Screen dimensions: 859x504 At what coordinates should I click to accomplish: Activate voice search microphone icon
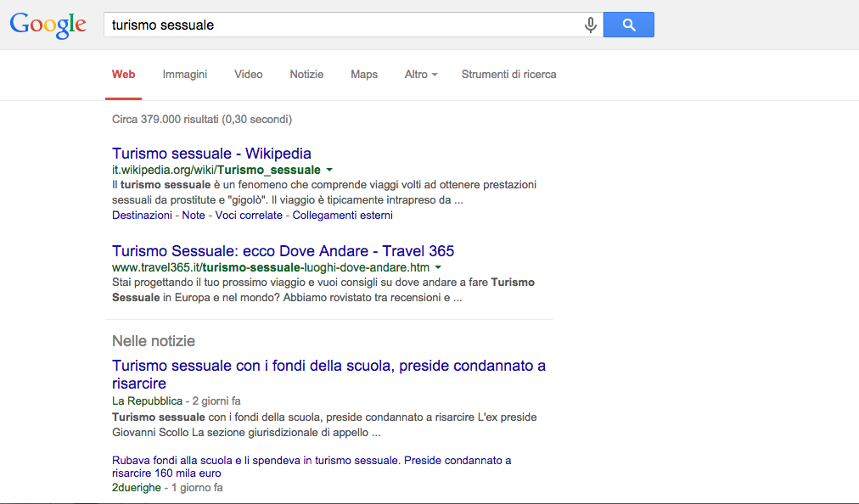tap(591, 25)
